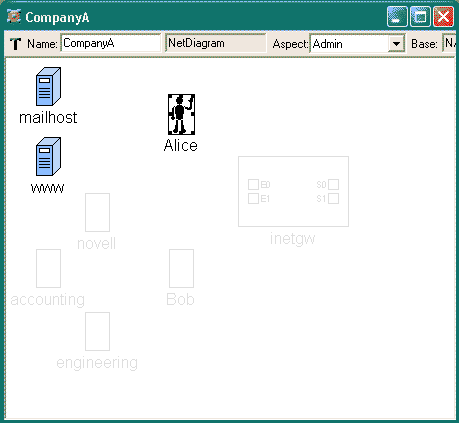Viewport: 459px width, 423px height.
Task: Select the greyed-out engineering box
Action: 97,331
